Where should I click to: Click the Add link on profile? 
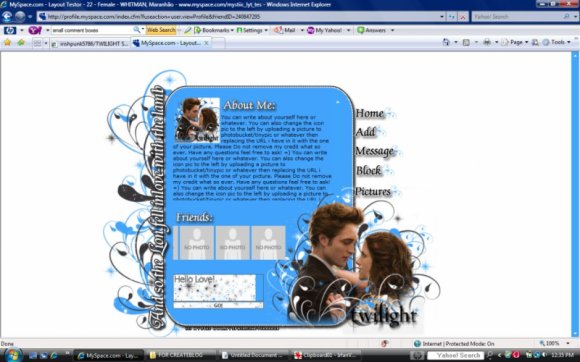click(x=365, y=132)
